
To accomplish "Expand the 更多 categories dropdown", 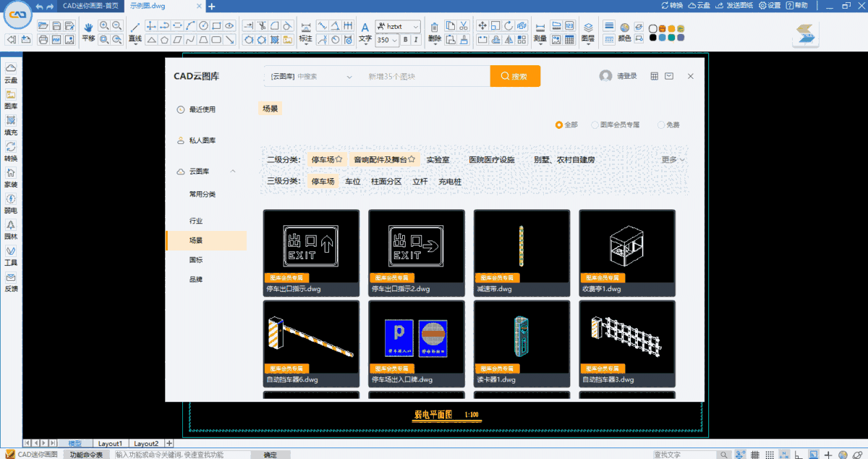I will (671, 159).
